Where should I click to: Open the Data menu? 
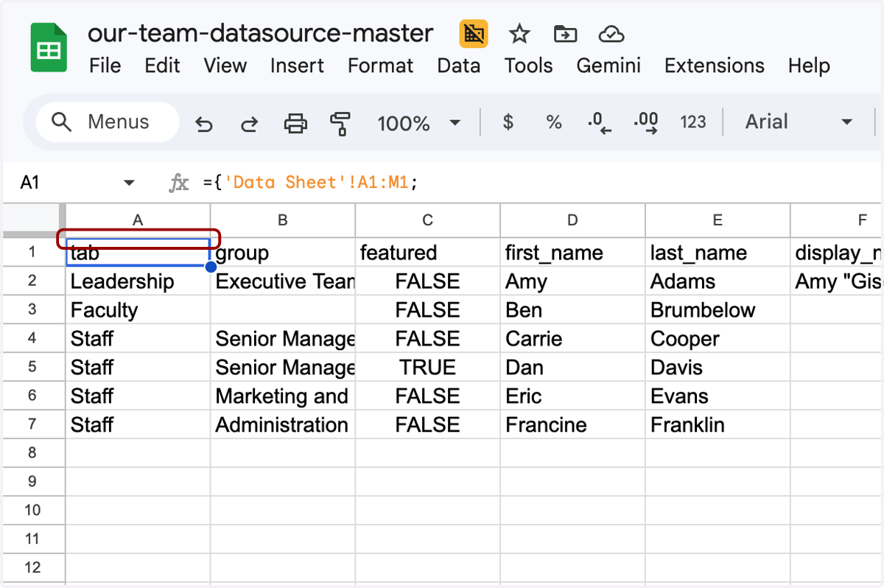pos(459,66)
